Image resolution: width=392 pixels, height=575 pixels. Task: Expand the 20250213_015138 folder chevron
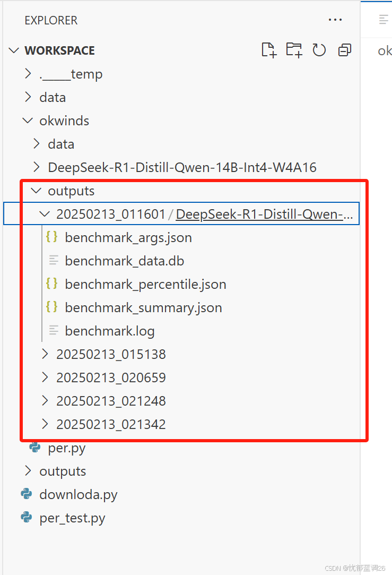click(x=45, y=354)
